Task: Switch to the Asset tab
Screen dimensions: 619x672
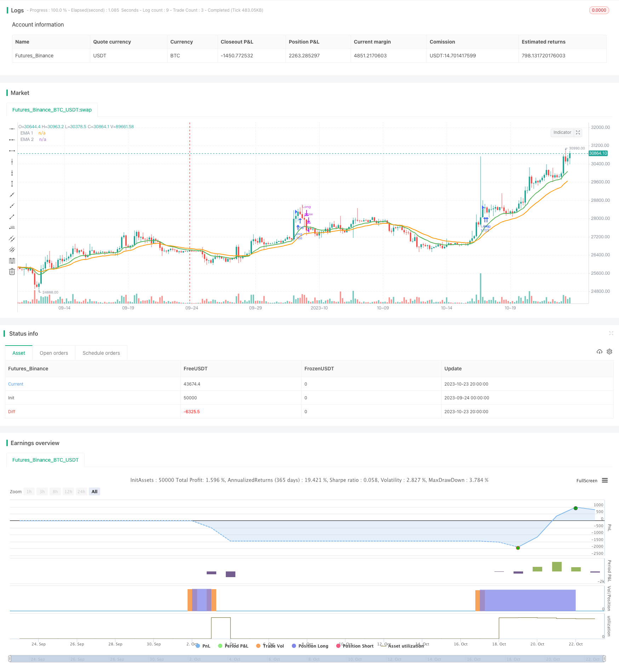Action: (19, 353)
